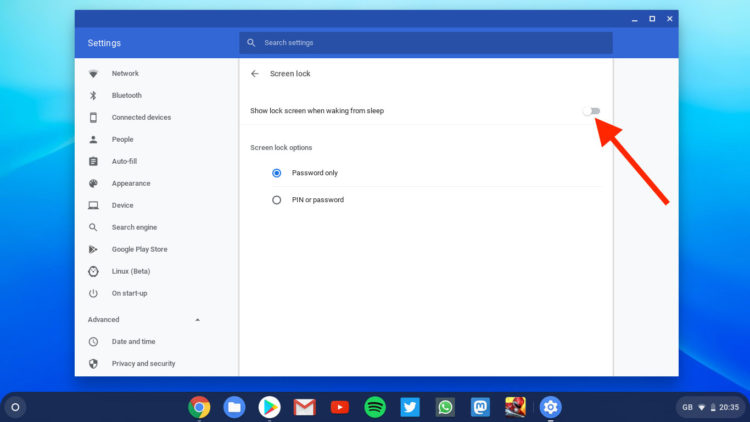Viewport: 750px width, 422px height.
Task: Click the Wi-Fi indicator in system tray
Action: pos(701,408)
